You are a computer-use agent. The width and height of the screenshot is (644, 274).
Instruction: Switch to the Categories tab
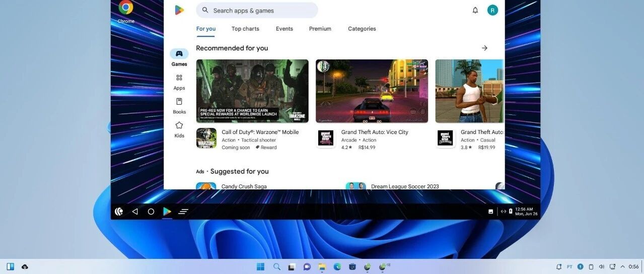point(362,29)
